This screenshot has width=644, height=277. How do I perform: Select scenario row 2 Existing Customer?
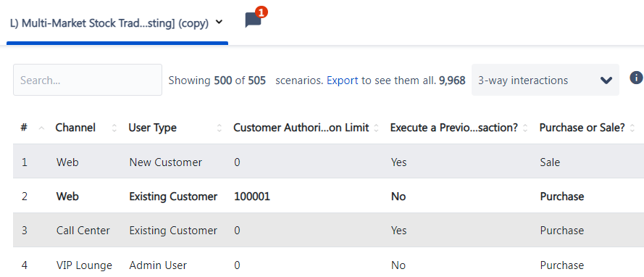328,197
